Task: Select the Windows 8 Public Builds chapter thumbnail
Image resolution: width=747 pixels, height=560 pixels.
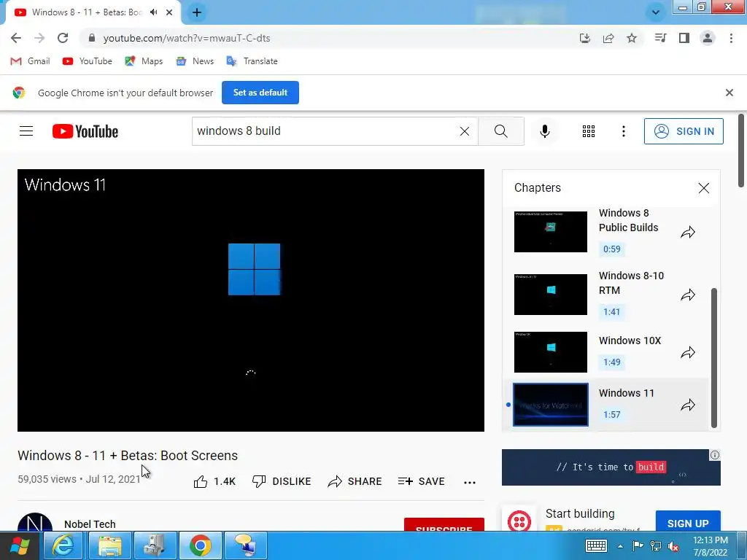Action: point(550,232)
